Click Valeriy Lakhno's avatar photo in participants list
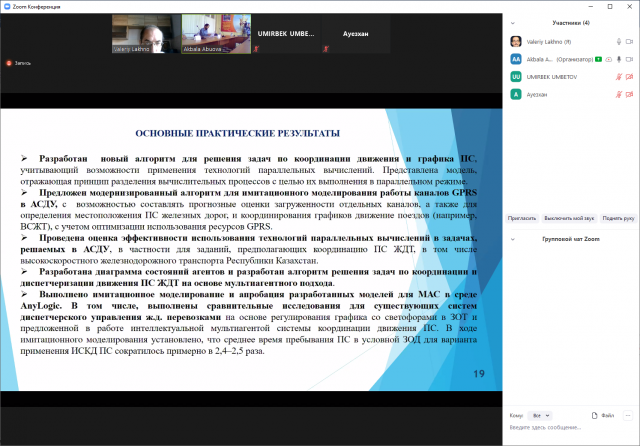 coord(516,42)
